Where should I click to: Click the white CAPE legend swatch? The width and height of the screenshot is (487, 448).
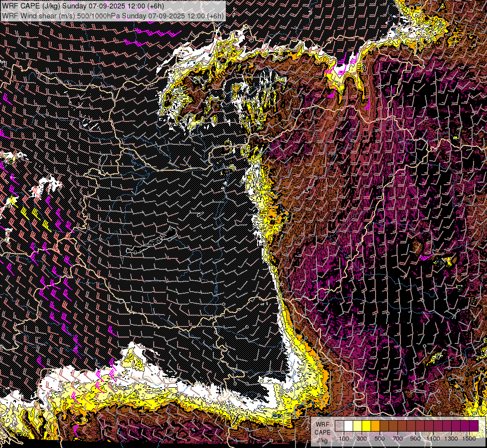pyautogui.click(x=349, y=426)
